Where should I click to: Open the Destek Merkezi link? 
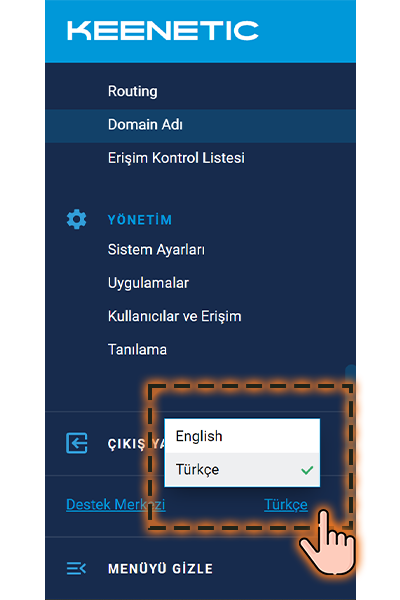coord(116,504)
